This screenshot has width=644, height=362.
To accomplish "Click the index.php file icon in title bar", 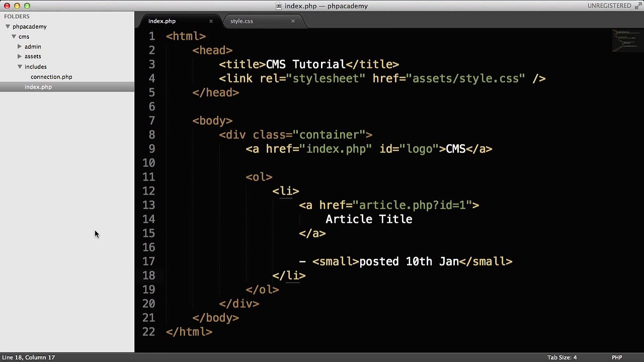I will tap(279, 6).
